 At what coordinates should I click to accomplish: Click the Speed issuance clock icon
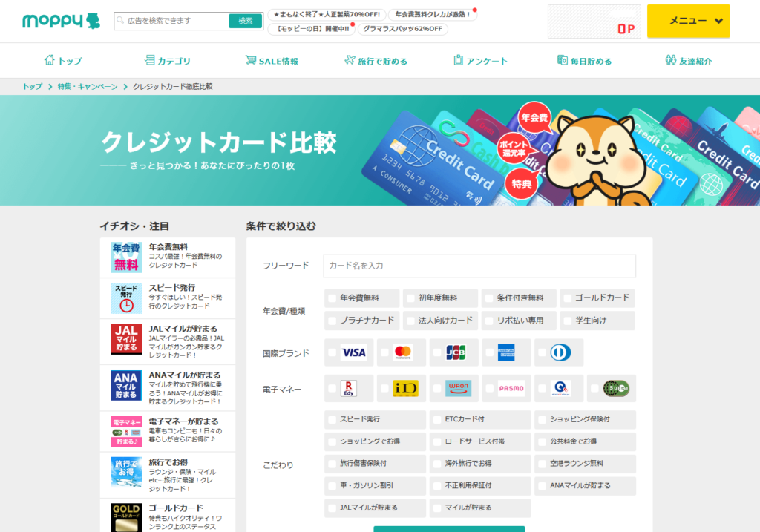tap(126, 298)
